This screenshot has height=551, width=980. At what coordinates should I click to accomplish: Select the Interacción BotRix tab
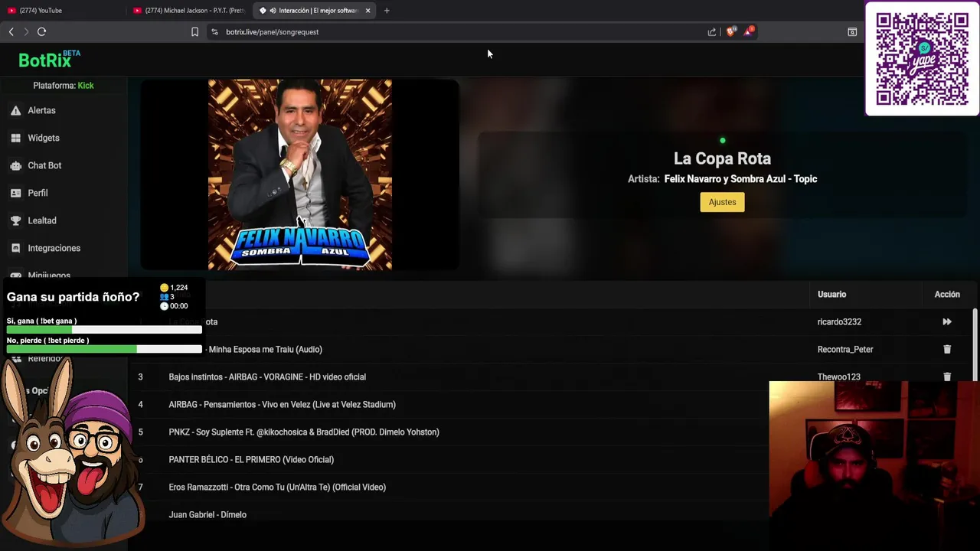tap(315, 11)
